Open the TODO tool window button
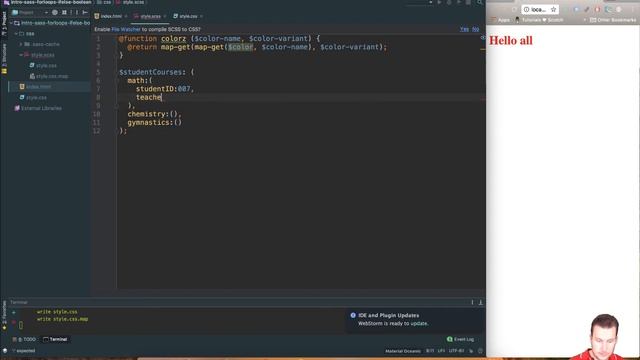 click(x=24, y=339)
